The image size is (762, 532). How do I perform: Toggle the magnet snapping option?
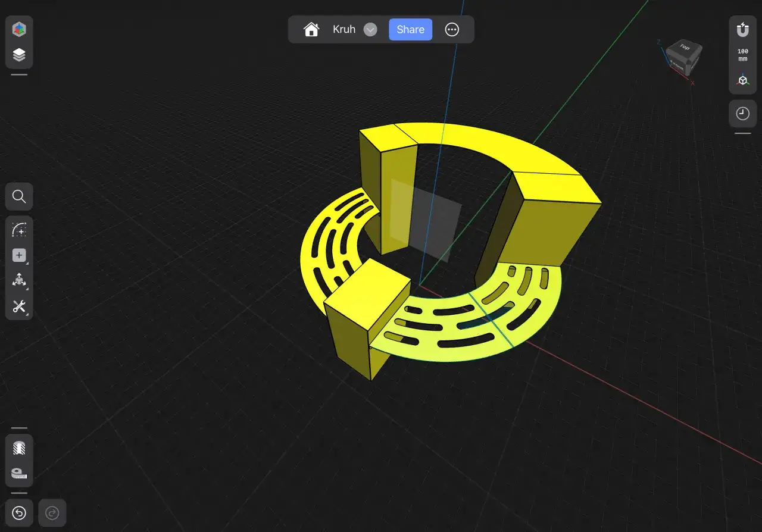(743, 29)
